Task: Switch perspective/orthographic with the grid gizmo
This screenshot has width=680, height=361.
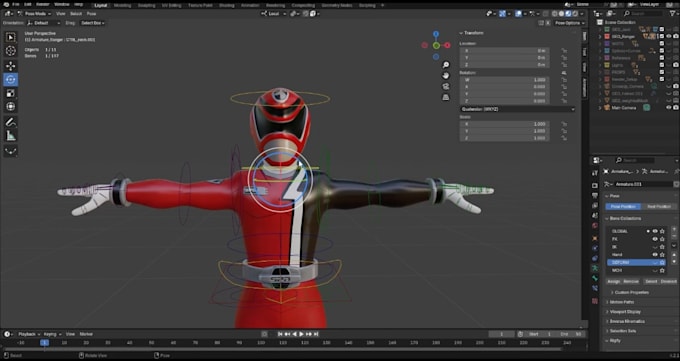Action: [446, 97]
